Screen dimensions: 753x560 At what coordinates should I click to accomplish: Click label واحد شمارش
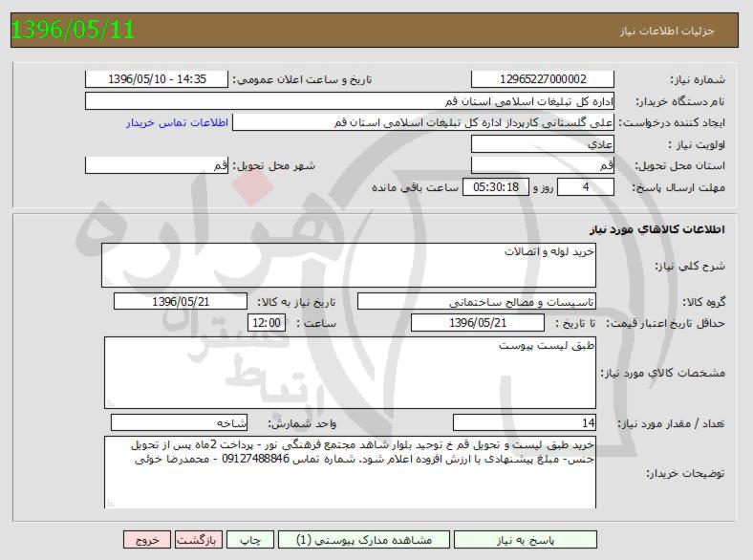[302, 423]
